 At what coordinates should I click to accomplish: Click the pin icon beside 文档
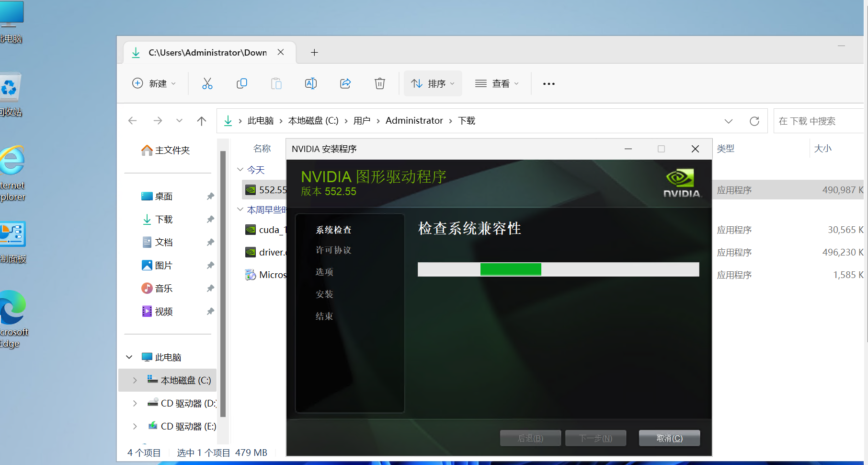pyautogui.click(x=210, y=243)
